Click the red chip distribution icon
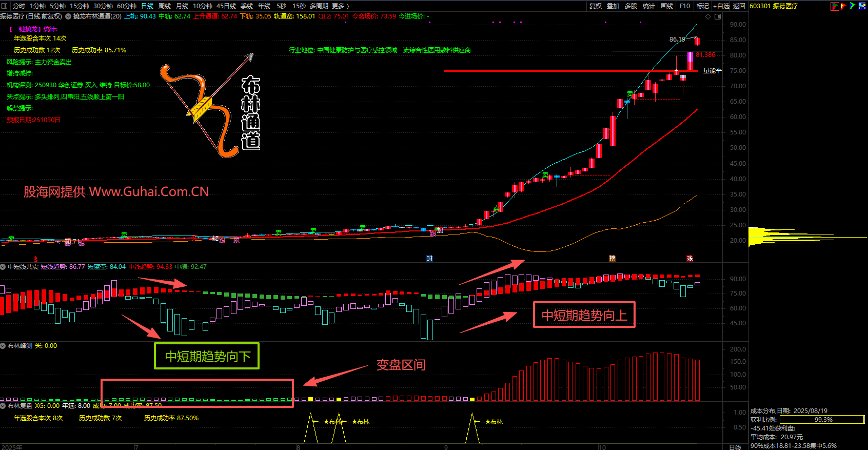Viewport: 868px width, 450px height. (835, 6)
